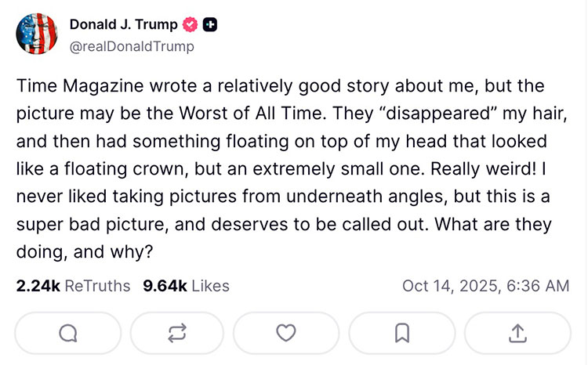The width and height of the screenshot is (588, 365).
Task: Click the black plus badge beside name
Action: pyautogui.click(x=210, y=25)
